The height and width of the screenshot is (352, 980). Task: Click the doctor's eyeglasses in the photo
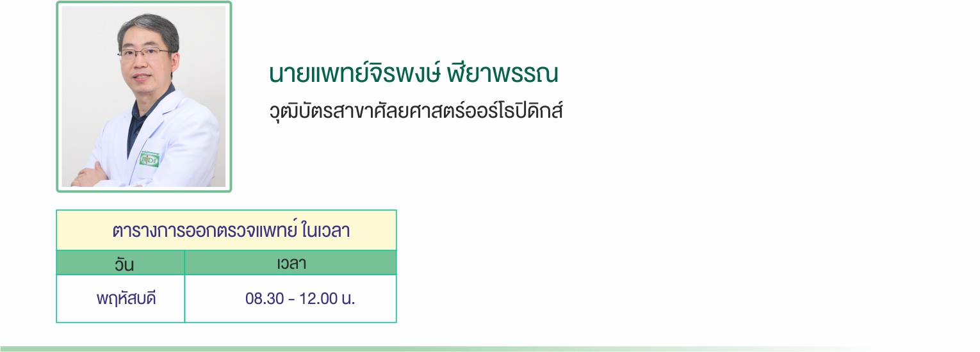pyautogui.click(x=145, y=54)
